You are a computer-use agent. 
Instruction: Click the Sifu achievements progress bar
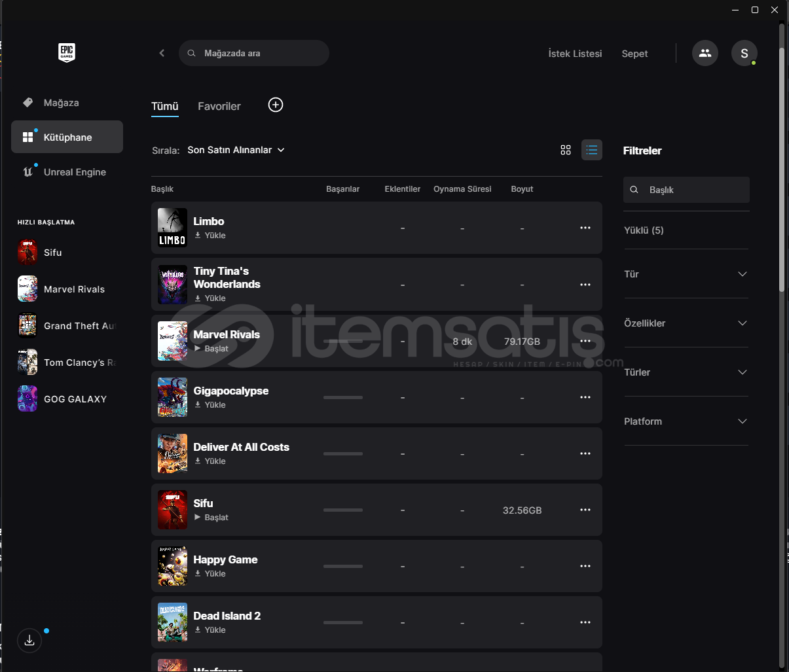(x=343, y=510)
